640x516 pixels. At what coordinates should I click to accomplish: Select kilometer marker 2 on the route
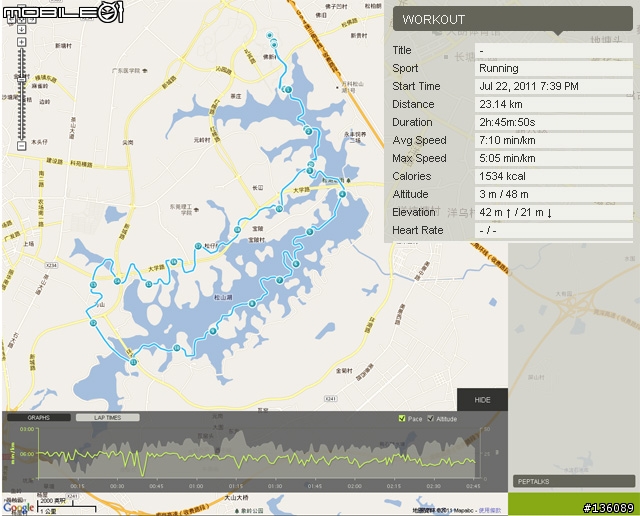(x=309, y=131)
